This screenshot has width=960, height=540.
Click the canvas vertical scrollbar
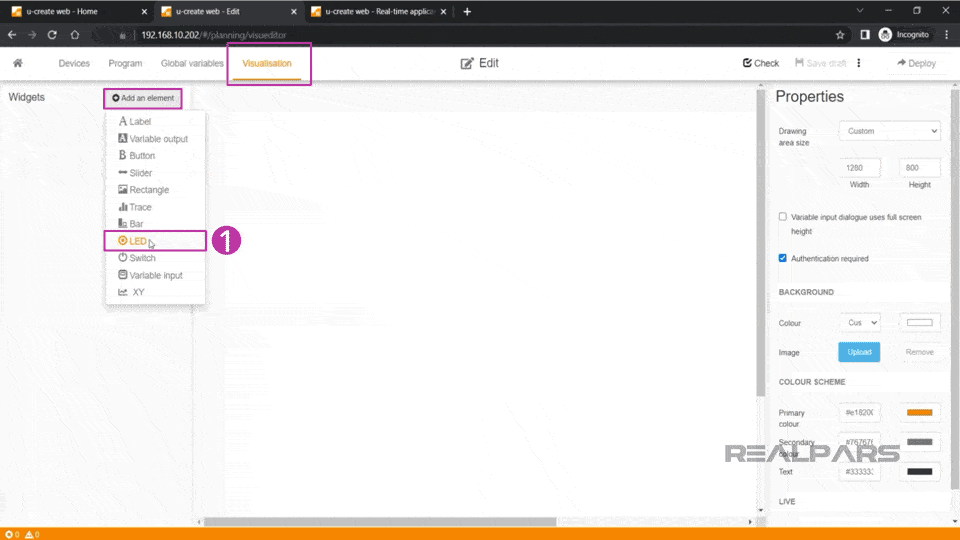(761, 245)
